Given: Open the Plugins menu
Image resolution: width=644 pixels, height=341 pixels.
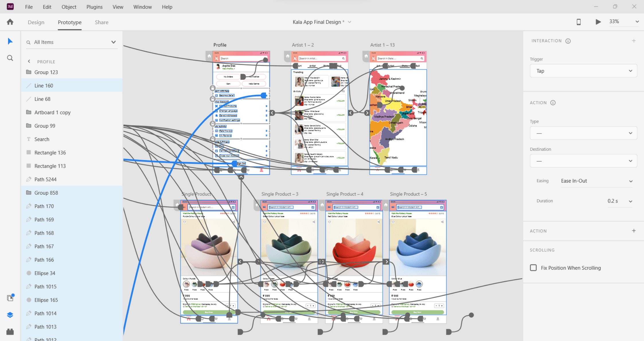Looking at the screenshot, I should [94, 7].
